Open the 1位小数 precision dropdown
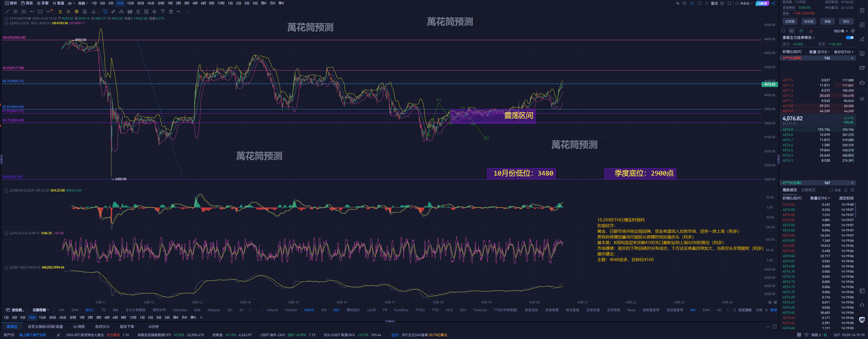This screenshot has width=868, height=339. pos(840,31)
